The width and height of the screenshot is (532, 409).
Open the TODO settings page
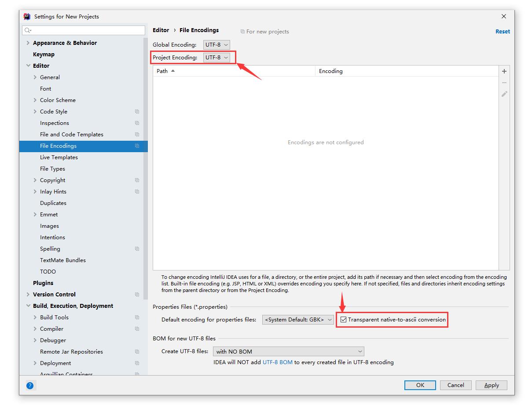coord(48,272)
